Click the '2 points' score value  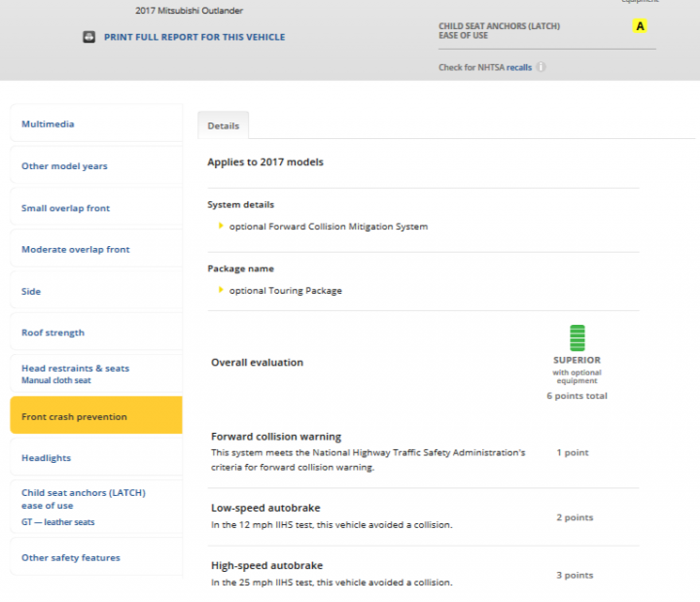tap(575, 517)
